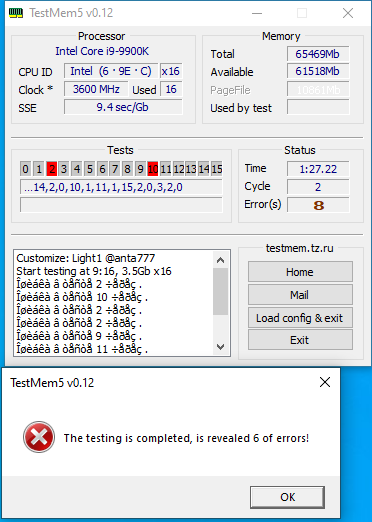Close the TestMem5 error dialog

click(x=325, y=382)
